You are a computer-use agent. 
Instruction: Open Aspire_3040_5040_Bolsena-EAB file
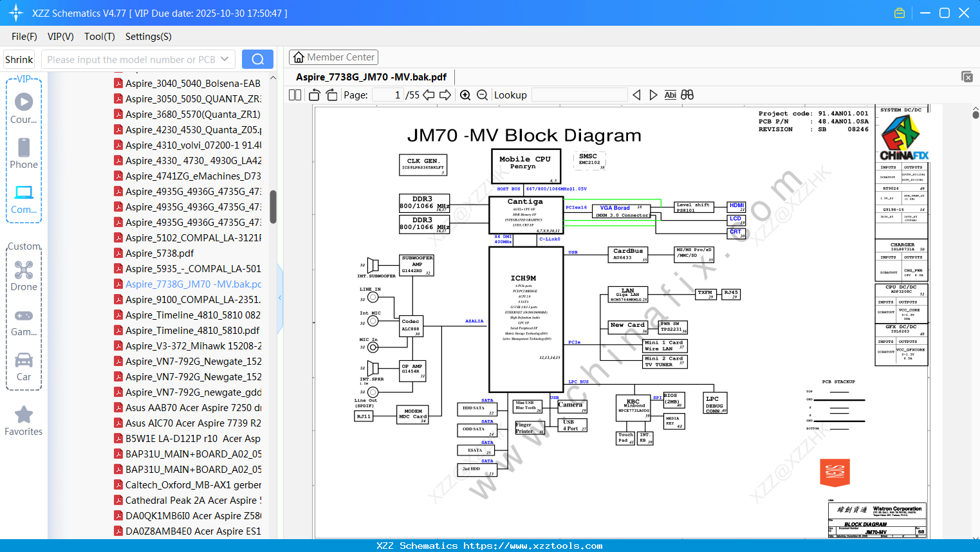[193, 84]
